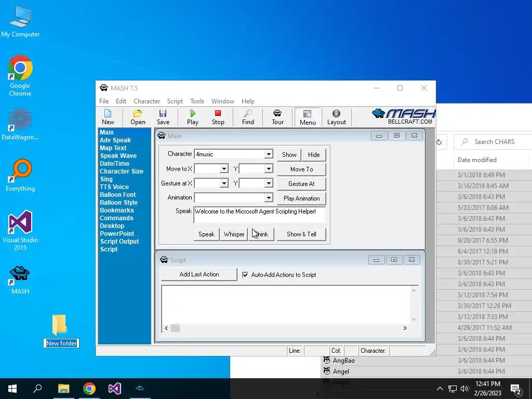Screen dimensions: 532x399
Task: Open Chrome from the taskbar
Action: [x=89, y=389]
